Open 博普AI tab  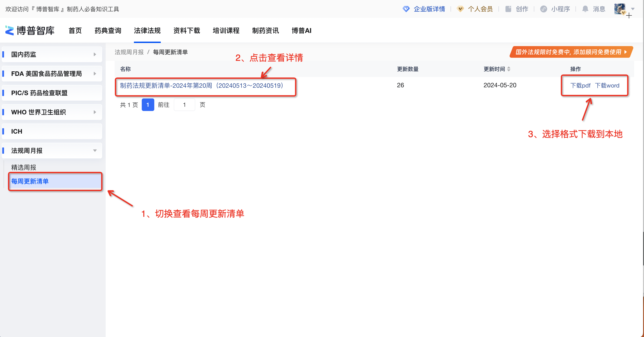[x=301, y=30]
